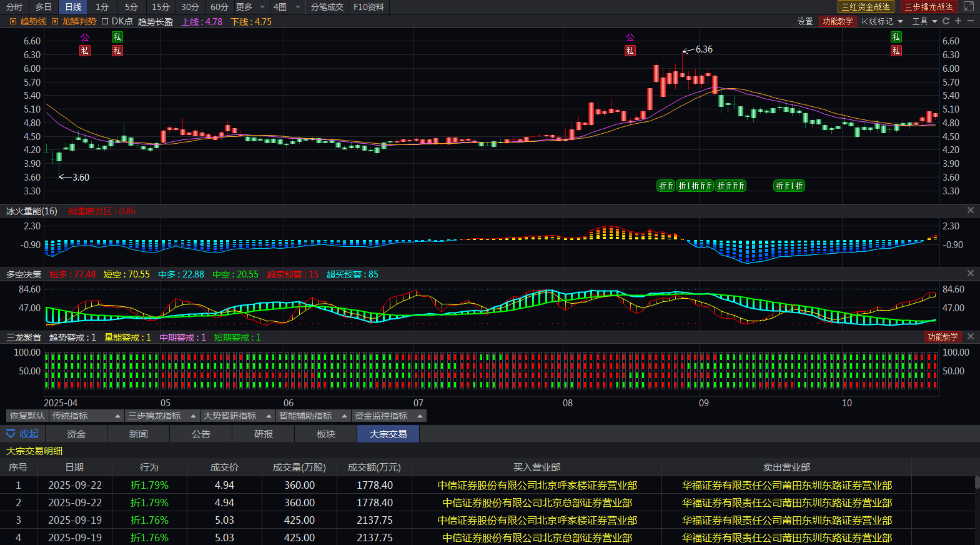980x545 pixels.
Task: Zoom out chart with minus icon
Action: click(x=970, y=21)
